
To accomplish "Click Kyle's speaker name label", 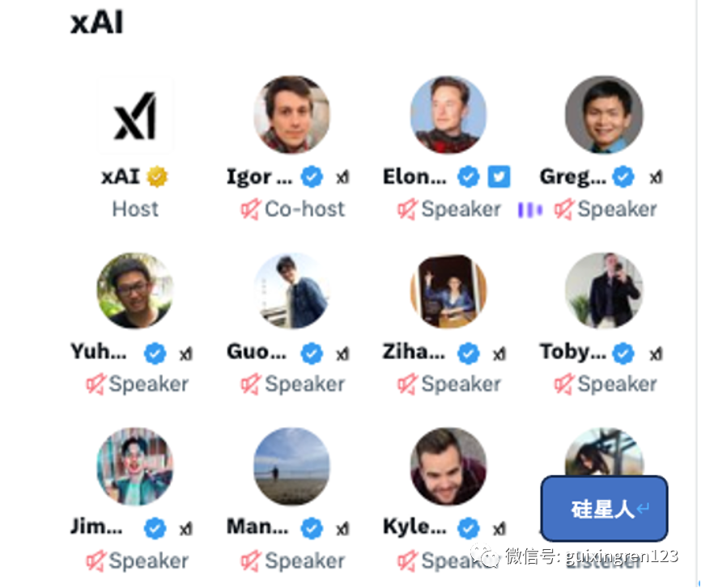I will tap(414, 527).
